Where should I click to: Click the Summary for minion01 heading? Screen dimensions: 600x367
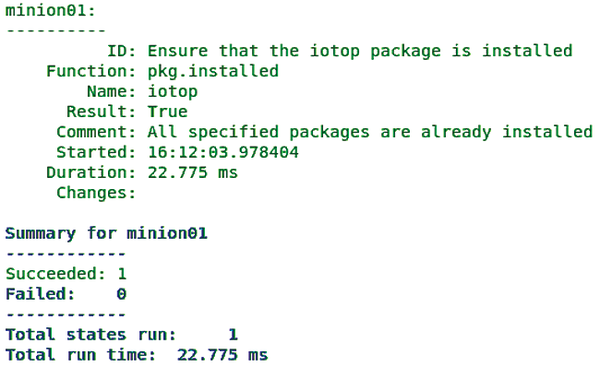click(106, 233)
